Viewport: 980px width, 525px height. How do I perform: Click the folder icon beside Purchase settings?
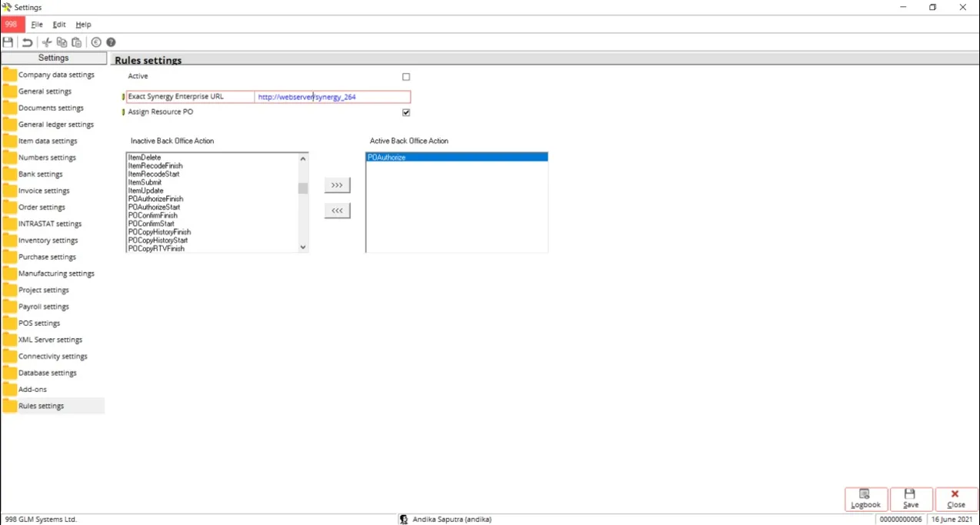tap(8, 257)
